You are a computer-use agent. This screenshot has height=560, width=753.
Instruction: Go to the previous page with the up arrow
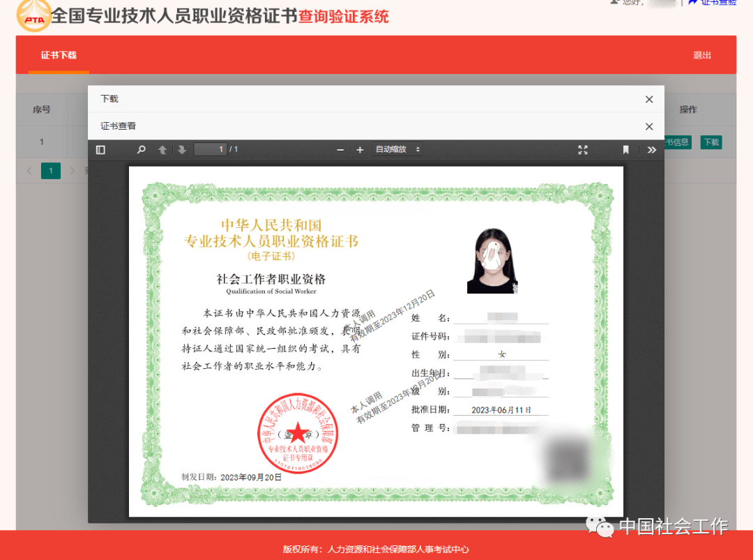[162, 149]
